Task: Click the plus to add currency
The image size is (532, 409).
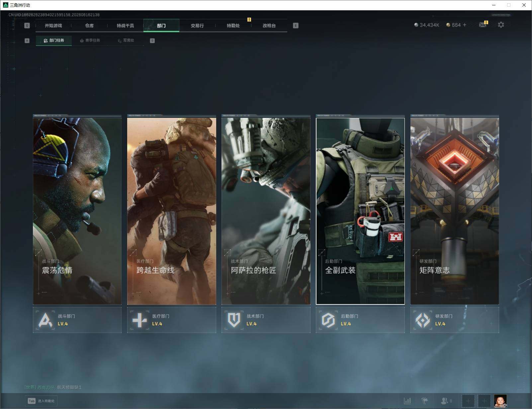Action: [x=465, y=25]
